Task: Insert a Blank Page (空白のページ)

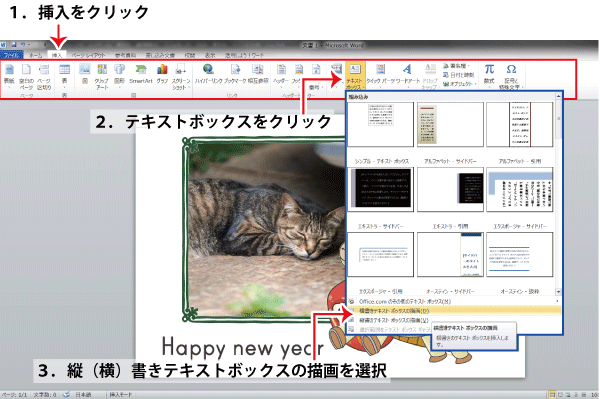Action: [x=26, y=77]
